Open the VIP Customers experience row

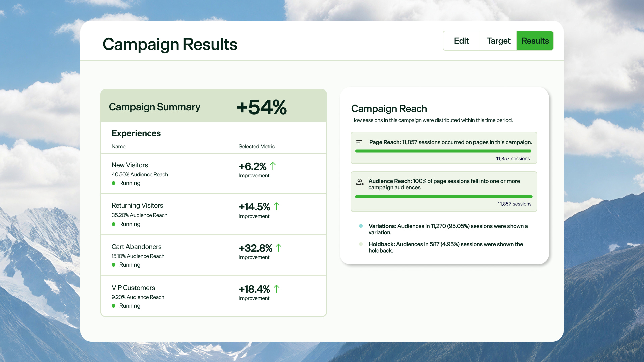(214, 296)
